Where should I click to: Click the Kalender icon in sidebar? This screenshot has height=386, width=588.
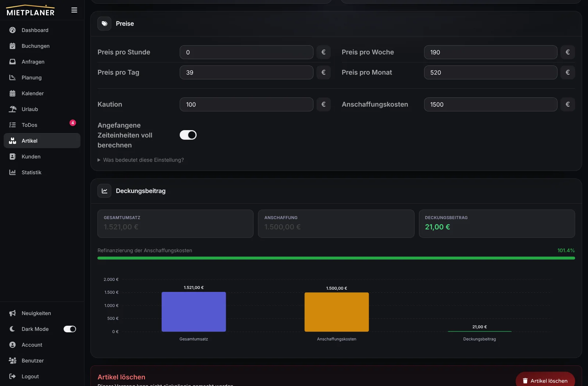pyautogui.click(x=12, y=93)
